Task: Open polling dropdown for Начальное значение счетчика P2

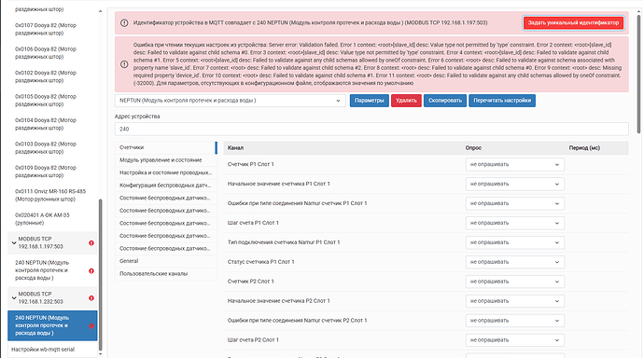Action: point(514,301)
